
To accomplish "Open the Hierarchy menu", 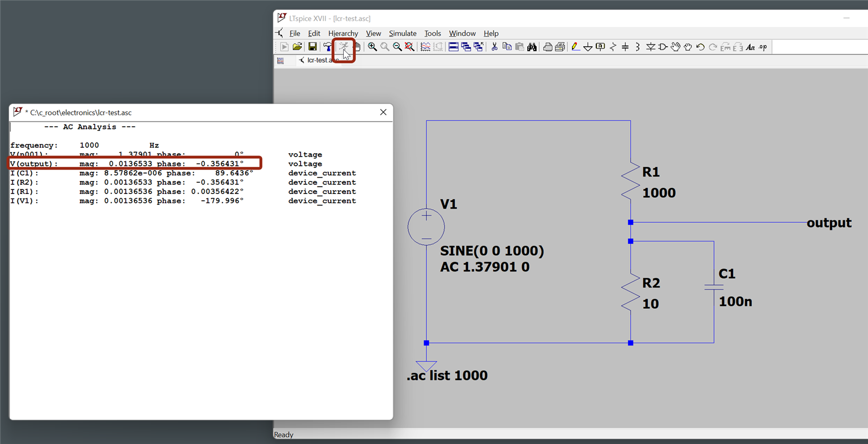I will (343, 33).
